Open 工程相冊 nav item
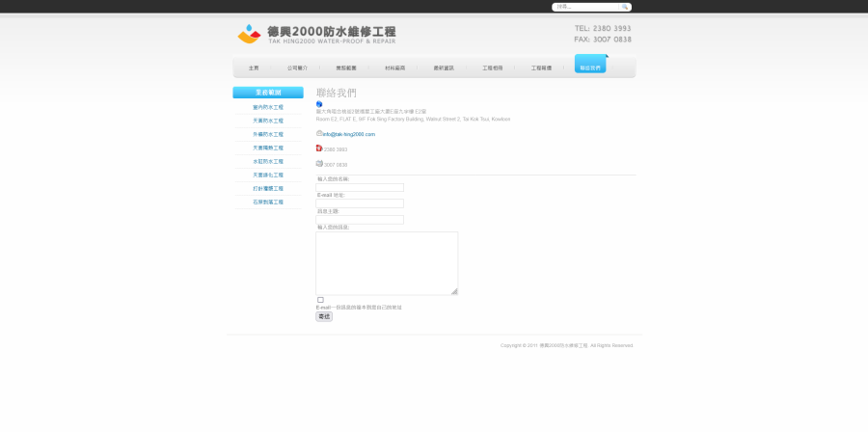This screenshot has height=432, width=868. point(492,68)
